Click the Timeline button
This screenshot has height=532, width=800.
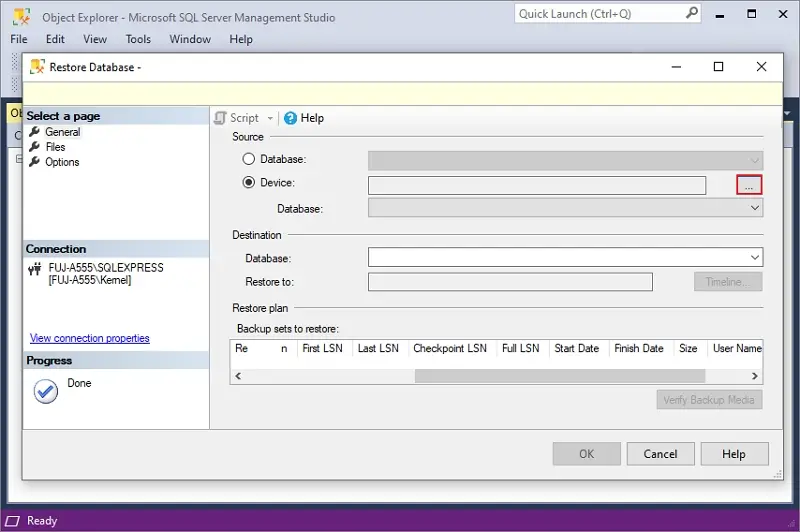tap(728, 282)
